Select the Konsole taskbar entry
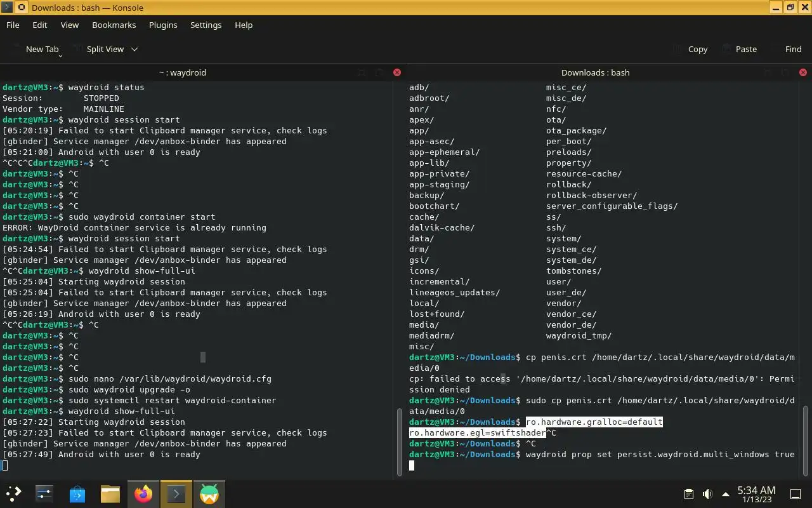Screen dimensions: 812x508 pos(176,493)
